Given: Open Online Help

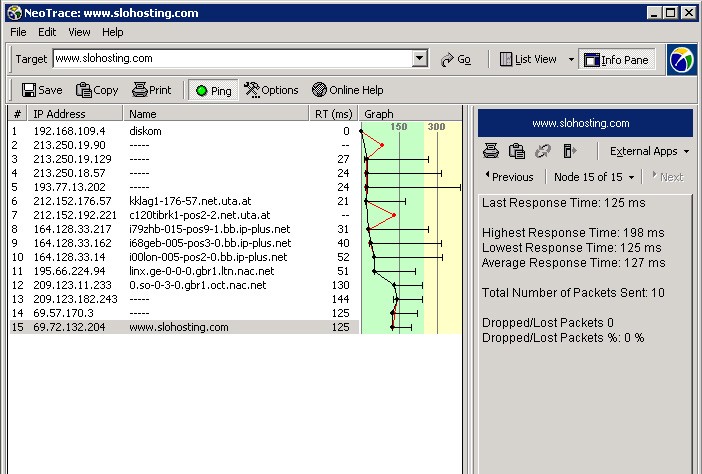Looking at the screenshot, I should tap(348, 90).
